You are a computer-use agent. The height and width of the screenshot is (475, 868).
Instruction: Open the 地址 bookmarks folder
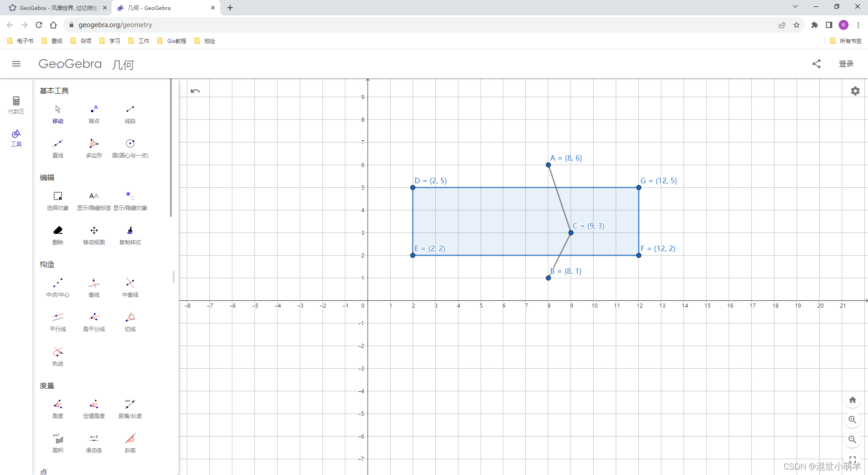click(205, 41)
